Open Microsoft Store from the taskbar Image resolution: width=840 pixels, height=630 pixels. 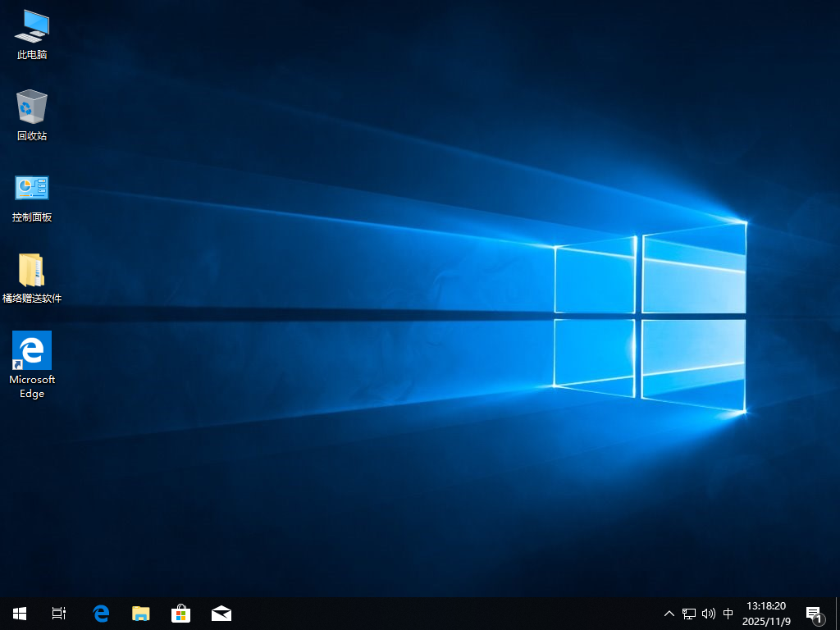(180, 613)
